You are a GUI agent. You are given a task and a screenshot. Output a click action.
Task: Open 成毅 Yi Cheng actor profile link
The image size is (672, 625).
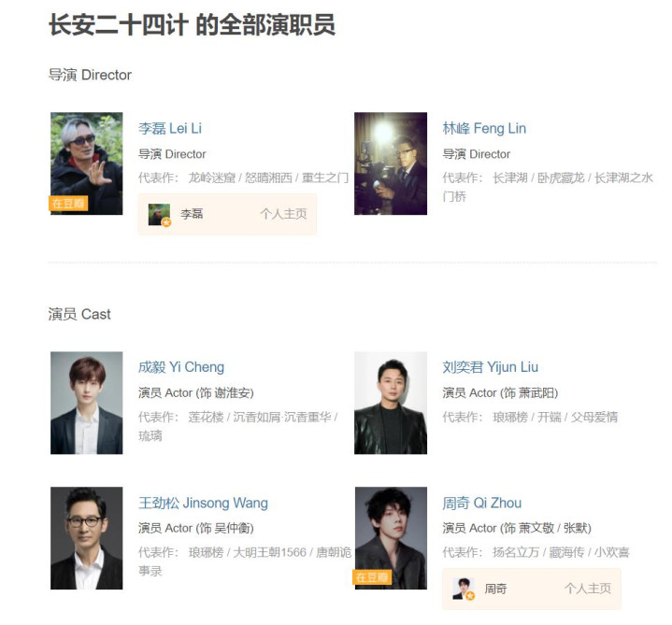[x=181, y=367]
